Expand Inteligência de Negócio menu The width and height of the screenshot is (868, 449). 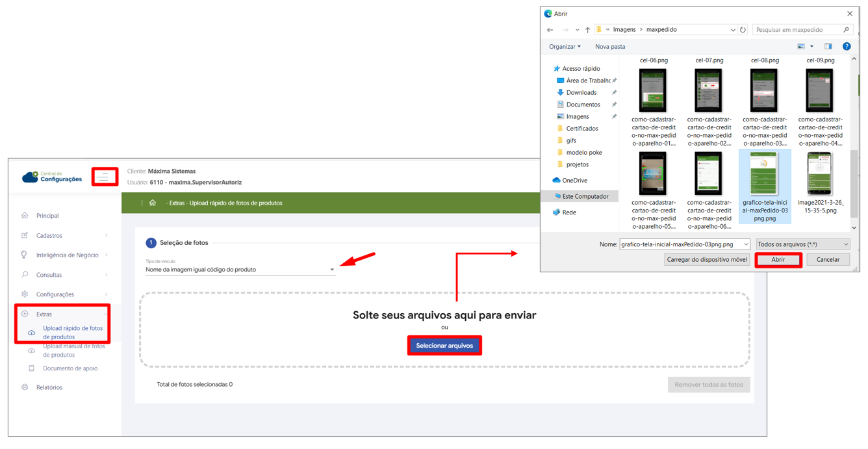click(x=67, y=255)
